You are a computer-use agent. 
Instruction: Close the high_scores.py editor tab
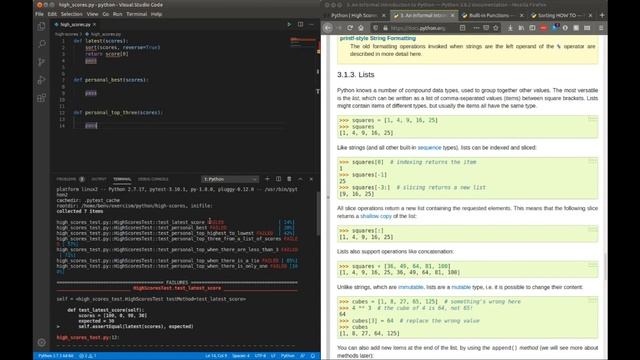[x=94, y=24]
